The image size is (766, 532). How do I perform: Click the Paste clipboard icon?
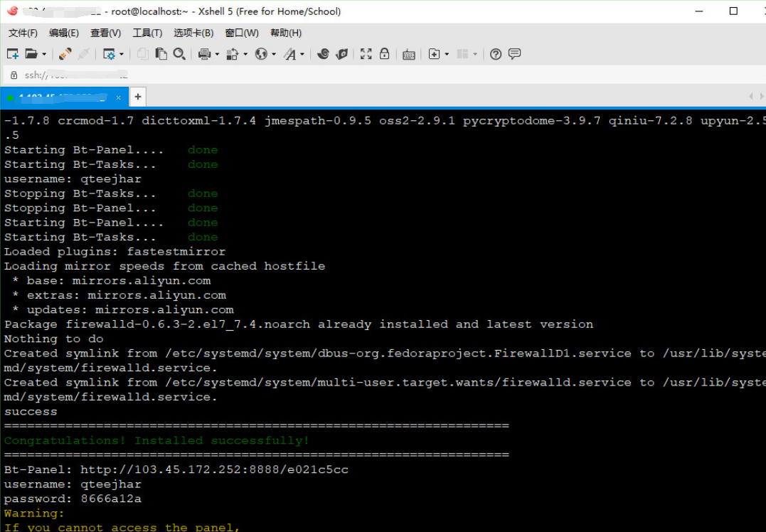click(x=161, y=54)
